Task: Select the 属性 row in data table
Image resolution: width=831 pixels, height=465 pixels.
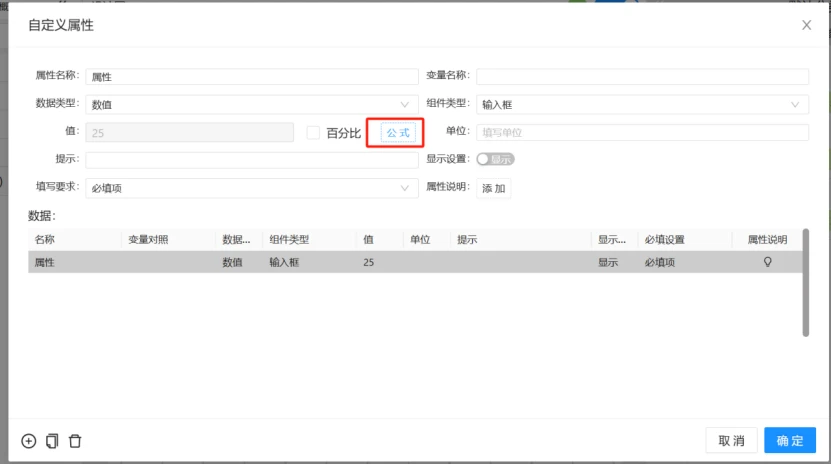Action: pyautogui.click(x=415, y=262)
